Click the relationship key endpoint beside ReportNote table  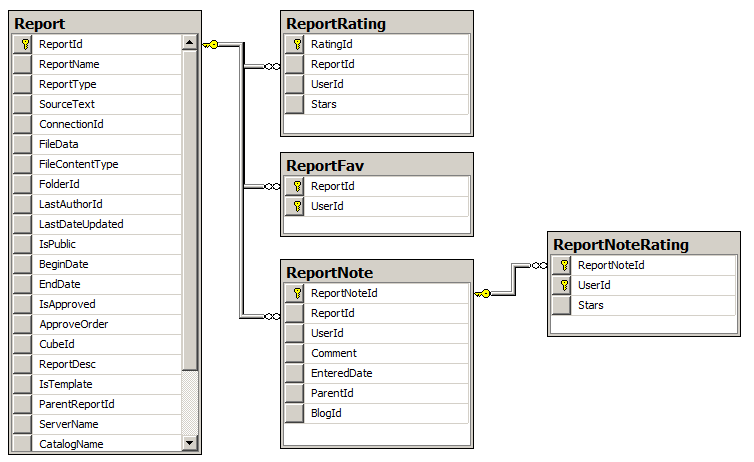pos(484,293)
